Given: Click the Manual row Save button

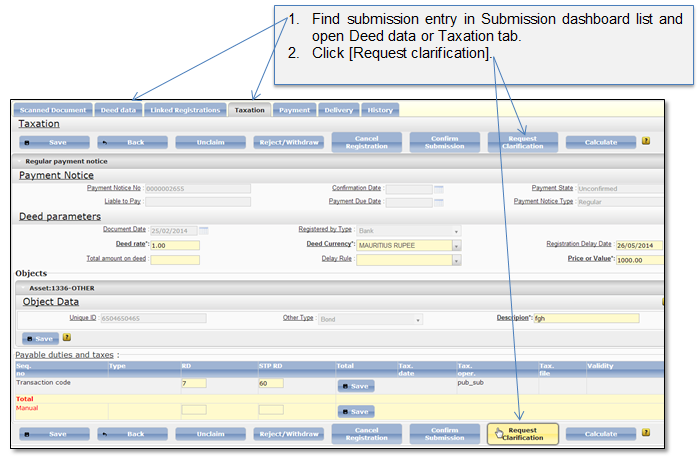Looking at the screenshot, I should point(356,412).
